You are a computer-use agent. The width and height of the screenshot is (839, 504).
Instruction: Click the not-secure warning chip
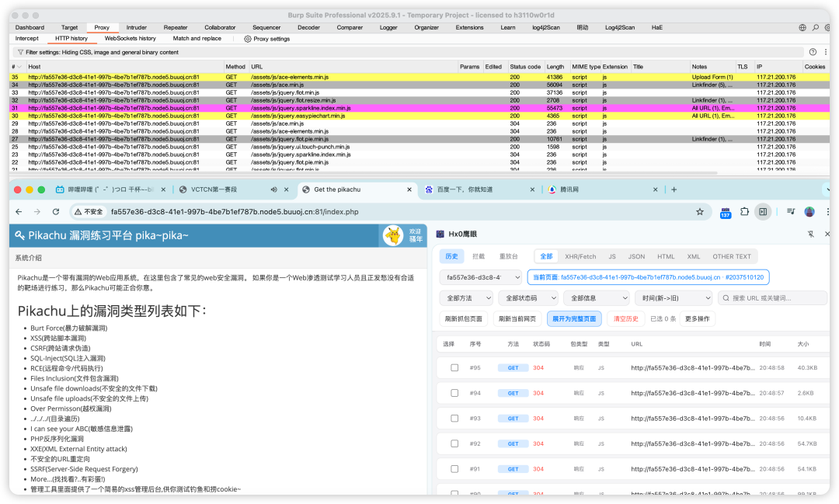click(x=89, y=212)
